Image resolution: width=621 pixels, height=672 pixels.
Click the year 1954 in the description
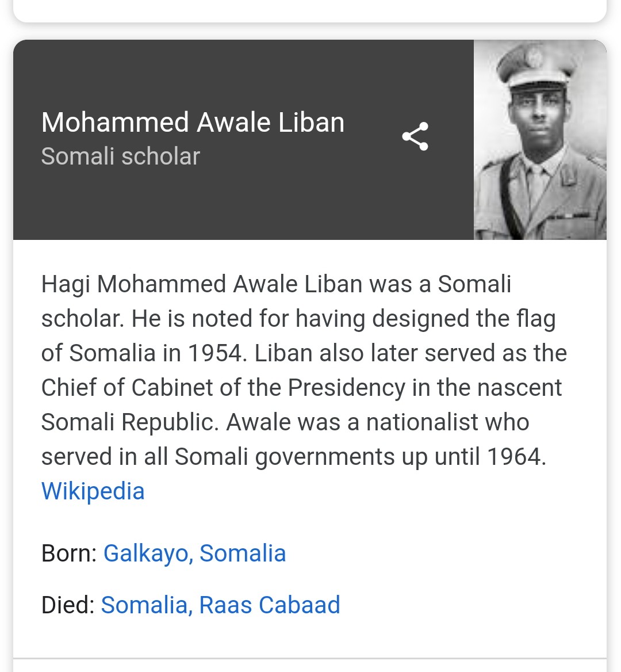point(217,353)
